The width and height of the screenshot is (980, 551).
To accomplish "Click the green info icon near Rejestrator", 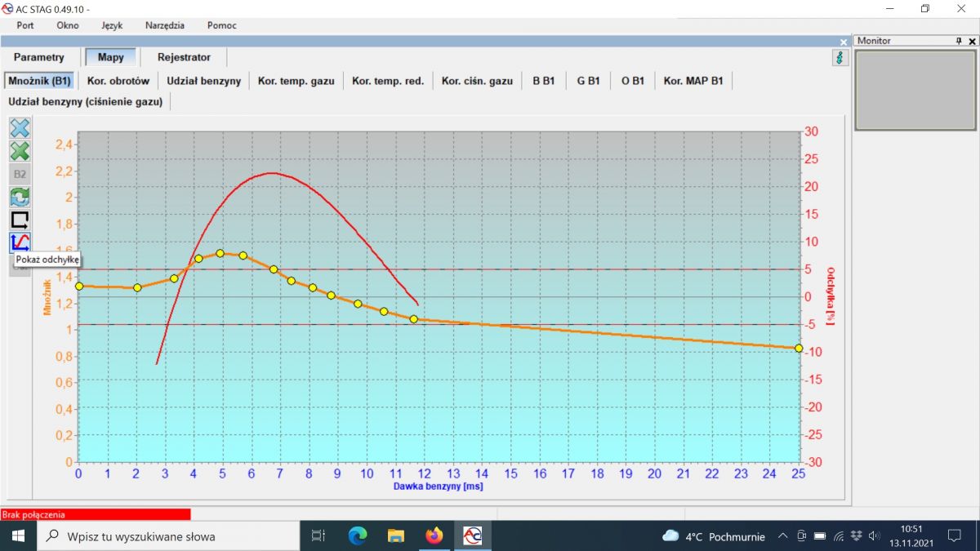I will pyautogui.click(x=840, y=58).
